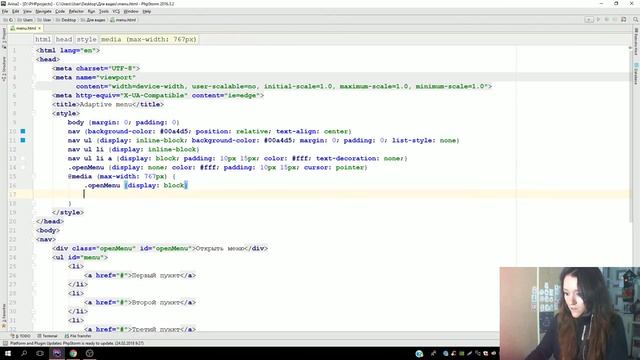This screenshot has height=360, width=640.
Task: Click the 'openMenu' div on line 23
Action: point(160,248)
